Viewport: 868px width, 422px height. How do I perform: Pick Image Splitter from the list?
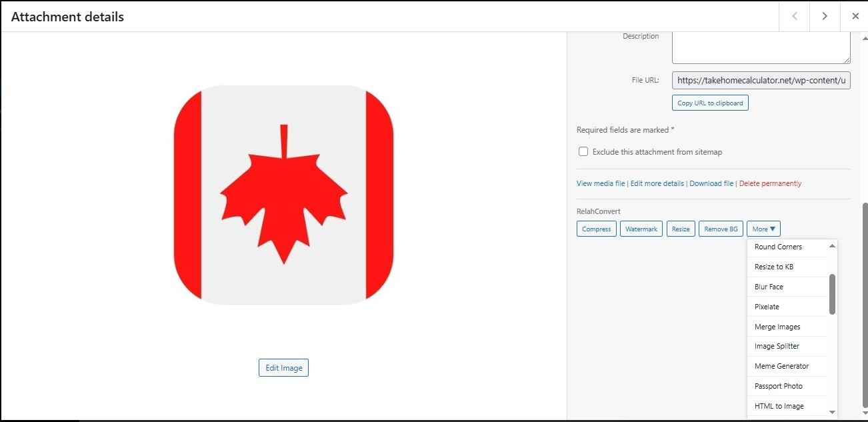(787, 346)
